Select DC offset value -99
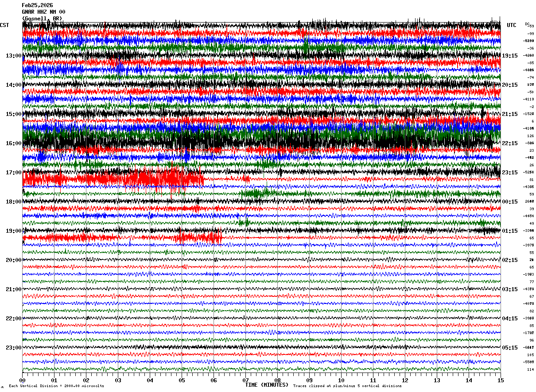536x392 pixels. [530, 34]
